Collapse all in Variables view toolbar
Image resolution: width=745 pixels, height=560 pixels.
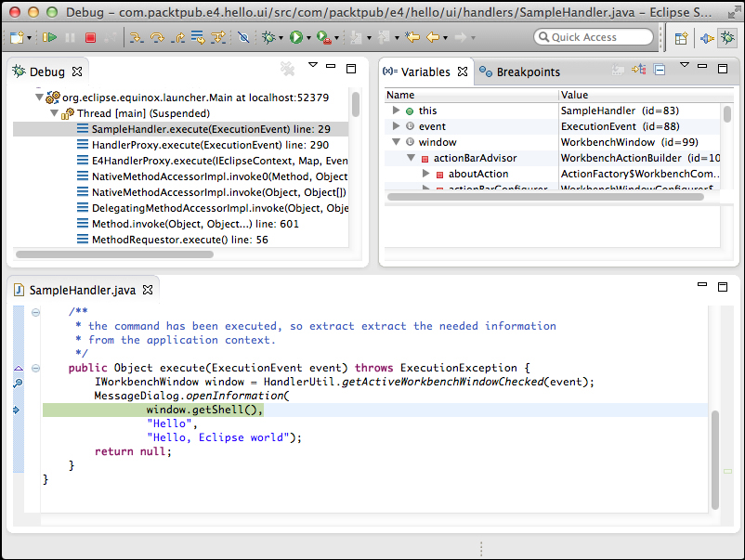[x=659, y=70]
